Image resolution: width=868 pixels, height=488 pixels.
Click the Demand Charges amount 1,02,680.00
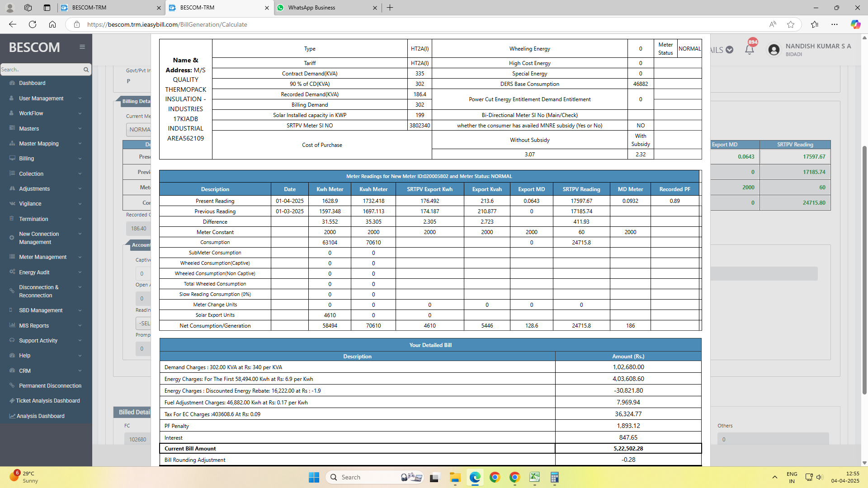(x=628, y=367)
